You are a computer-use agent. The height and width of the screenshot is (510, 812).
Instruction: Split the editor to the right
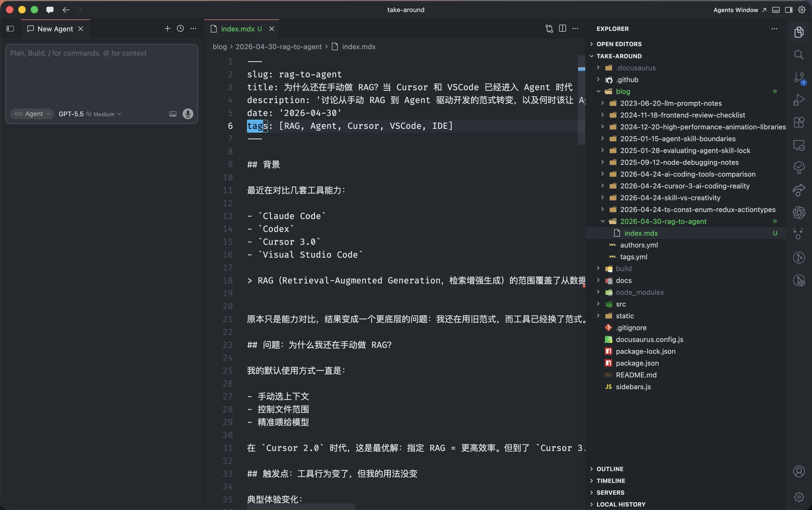point(563,29)
